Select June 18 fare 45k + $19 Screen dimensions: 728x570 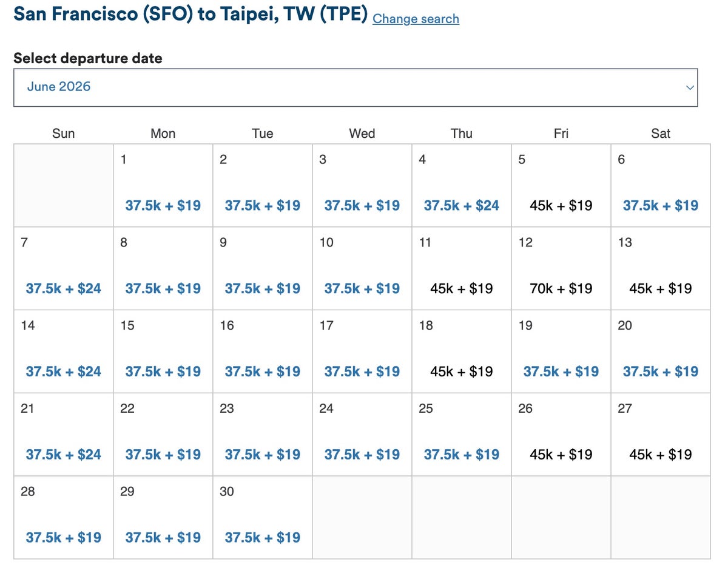(461, 372)
